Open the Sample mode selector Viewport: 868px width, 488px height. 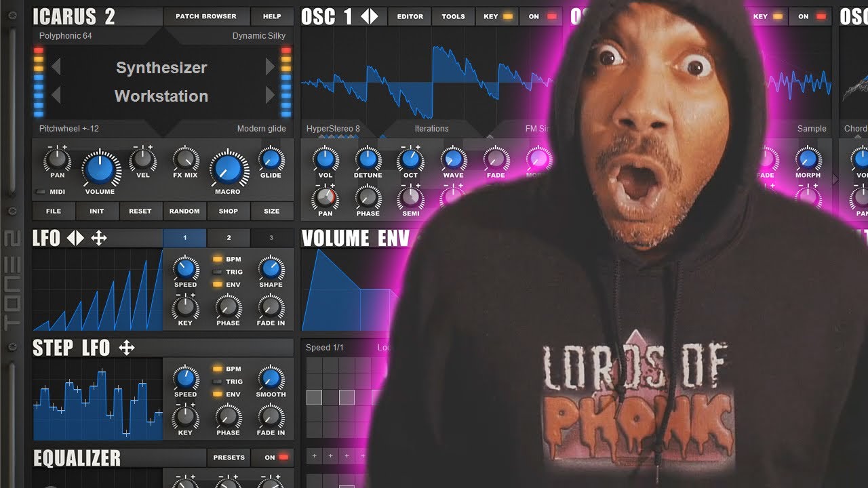coord(812,129)
